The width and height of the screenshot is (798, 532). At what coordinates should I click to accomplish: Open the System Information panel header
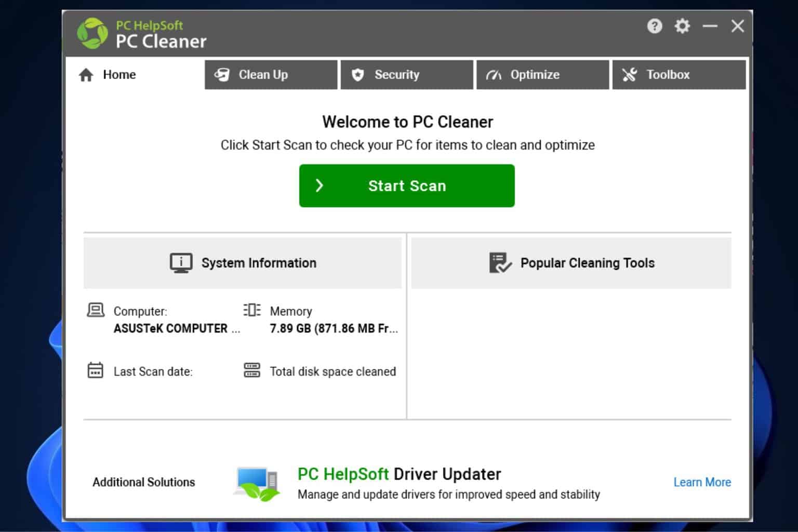pyautogui.click(x=243, y=263)
